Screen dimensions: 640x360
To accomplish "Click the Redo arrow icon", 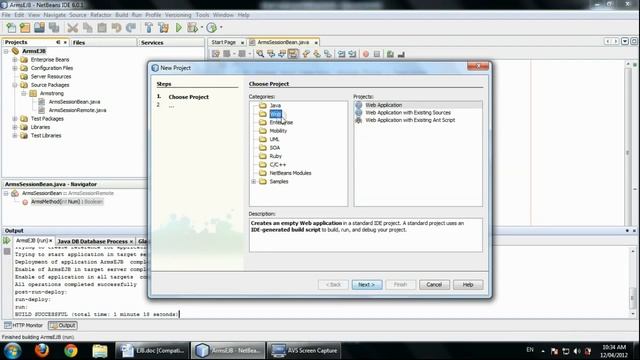I will tap(131, 28).
